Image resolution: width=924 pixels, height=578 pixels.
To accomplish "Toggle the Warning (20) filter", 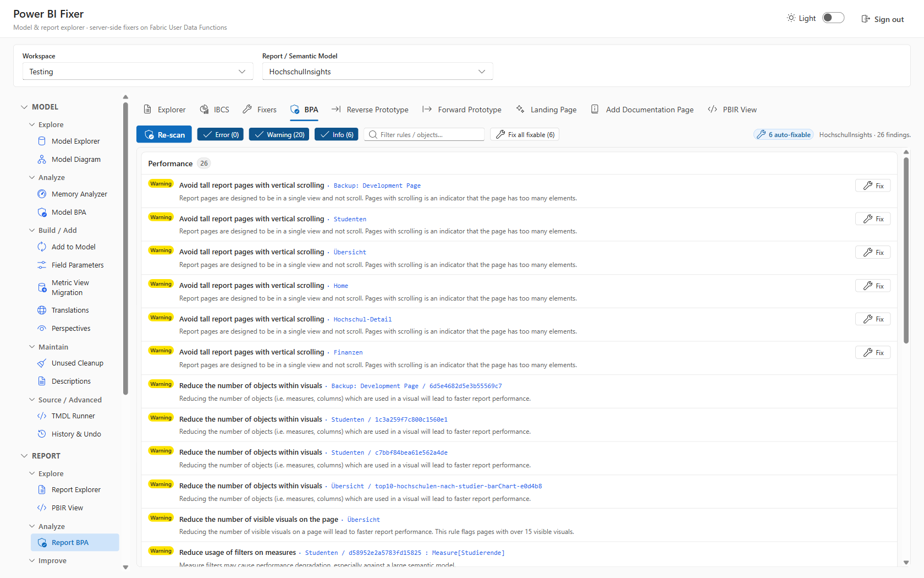I will pos(279,134).
